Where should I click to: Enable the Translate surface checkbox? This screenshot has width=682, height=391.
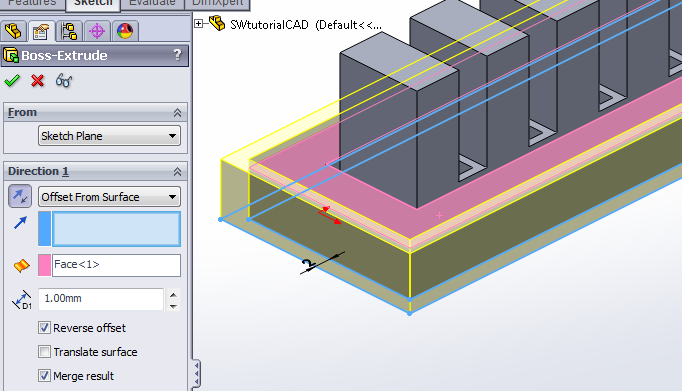44,351
